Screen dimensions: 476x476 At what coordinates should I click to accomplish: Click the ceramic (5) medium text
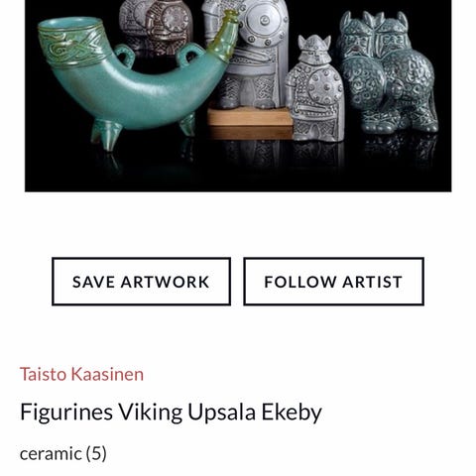point(63,453)
